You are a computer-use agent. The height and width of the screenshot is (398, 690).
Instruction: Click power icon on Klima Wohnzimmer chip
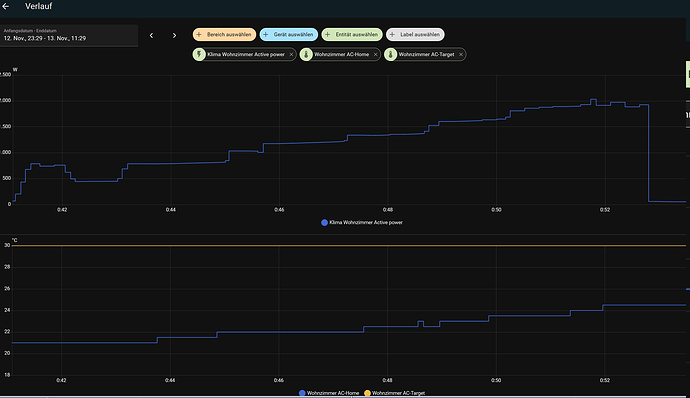click(x=199, y=55)
